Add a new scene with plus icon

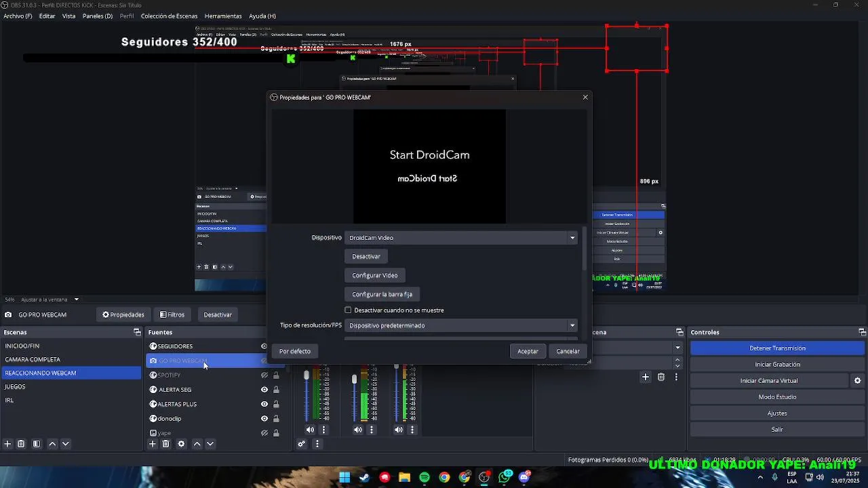7,444
